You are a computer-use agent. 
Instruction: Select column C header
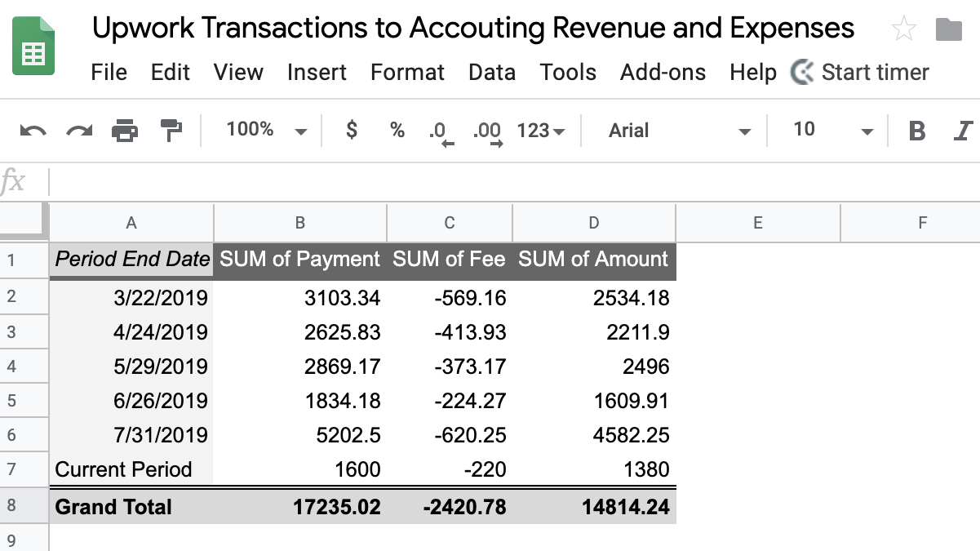tap(450, 223)
